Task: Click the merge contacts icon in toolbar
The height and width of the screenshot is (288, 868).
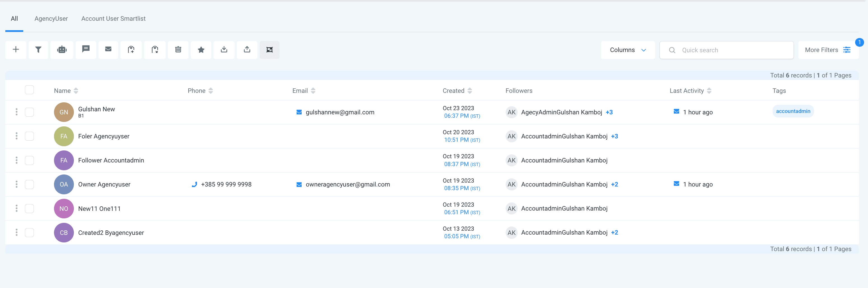Action: click(x=269, y=50)
